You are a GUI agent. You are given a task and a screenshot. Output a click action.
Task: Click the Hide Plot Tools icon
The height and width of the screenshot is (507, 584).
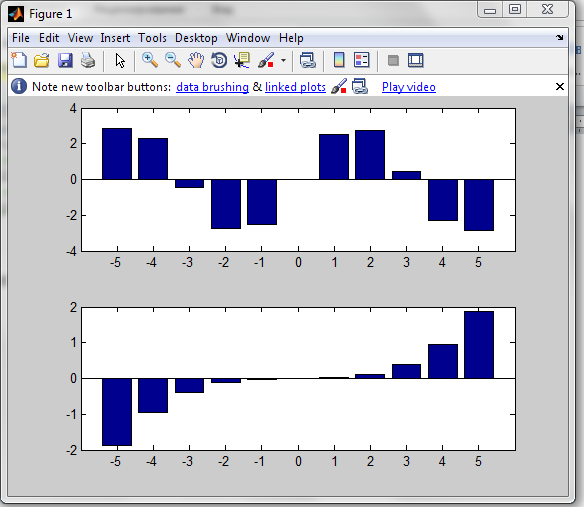click(x=393, y=60)
